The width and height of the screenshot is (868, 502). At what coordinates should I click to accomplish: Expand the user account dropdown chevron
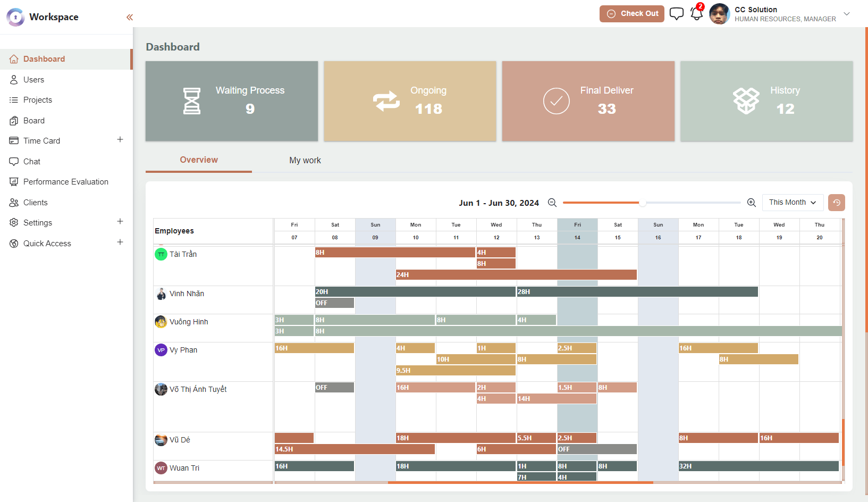847,14
